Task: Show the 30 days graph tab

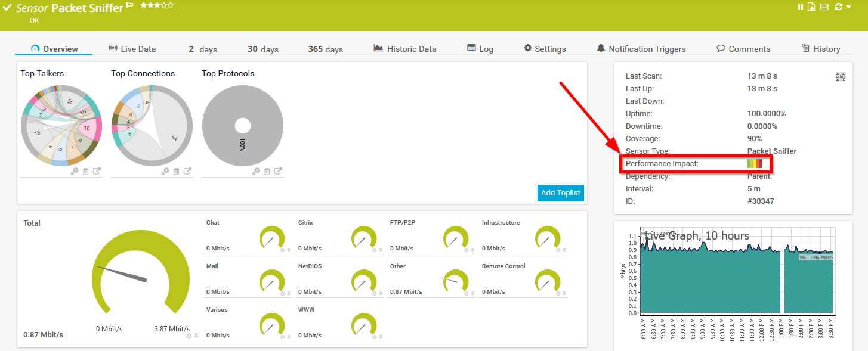Action: pos(263,49)
